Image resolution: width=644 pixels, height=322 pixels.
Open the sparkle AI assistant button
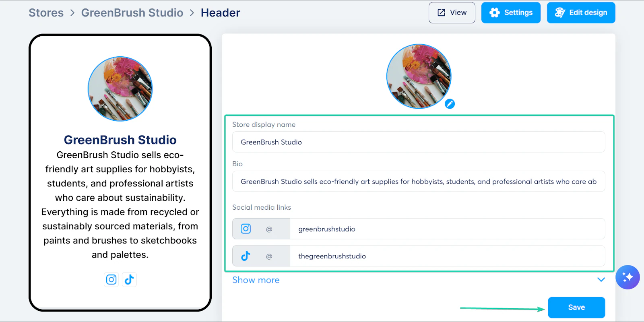click(627, 277)
